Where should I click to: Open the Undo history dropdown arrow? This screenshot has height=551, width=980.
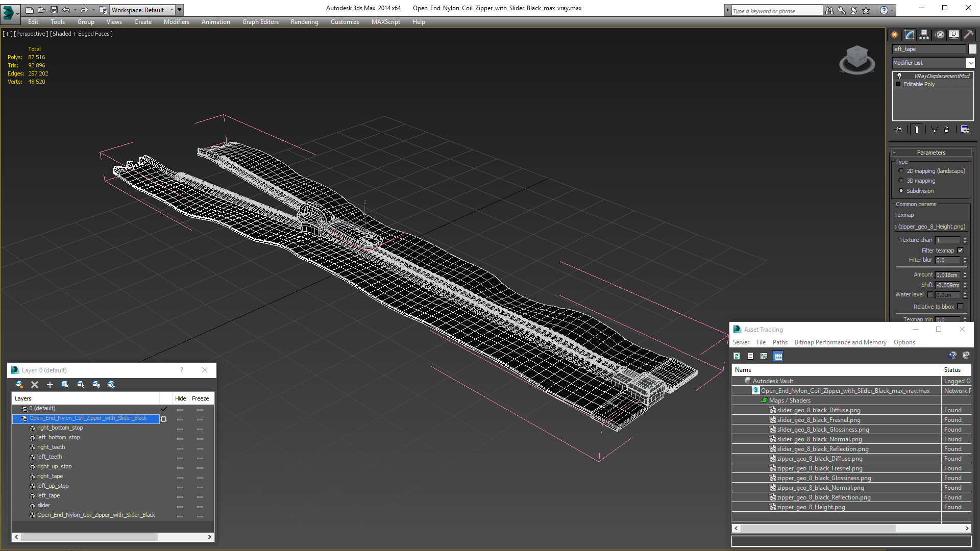(75, 10)
